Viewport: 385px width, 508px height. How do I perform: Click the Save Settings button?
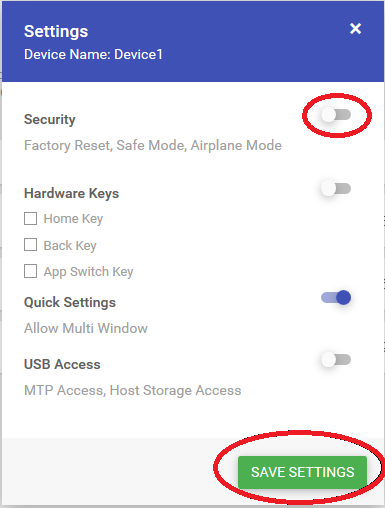point(302,472)
